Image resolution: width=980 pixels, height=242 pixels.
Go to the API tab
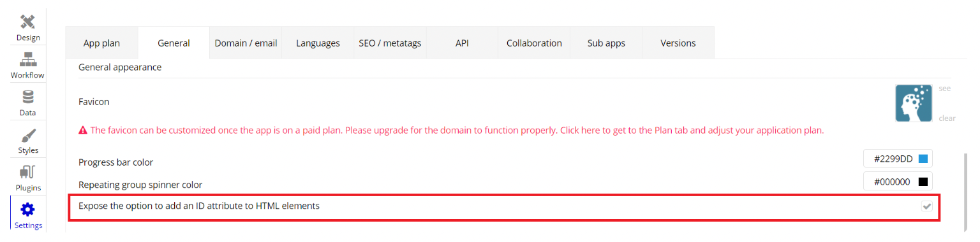pos(462,43)
